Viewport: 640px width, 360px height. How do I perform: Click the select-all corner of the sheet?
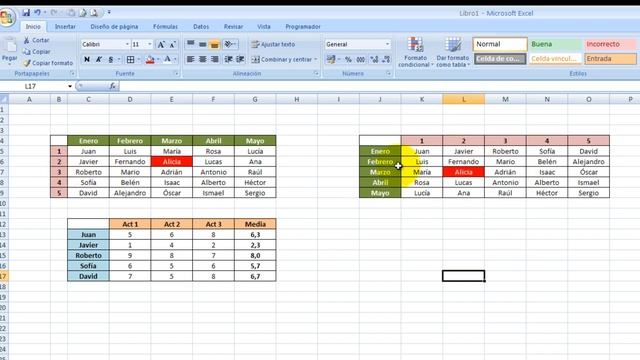click(4, 99)
